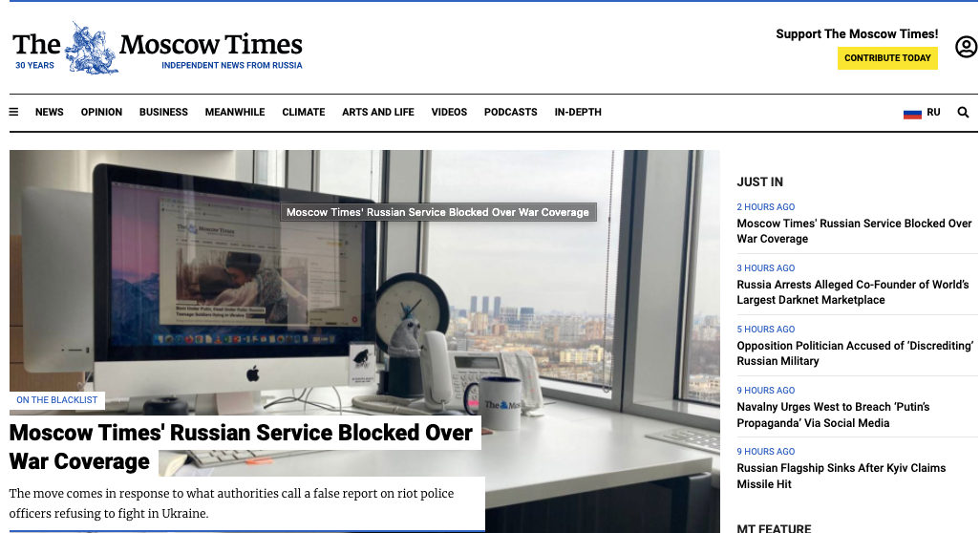Open the News section
Image resolution: width=980 pixels, height=533 pixels.
point(50,112)
